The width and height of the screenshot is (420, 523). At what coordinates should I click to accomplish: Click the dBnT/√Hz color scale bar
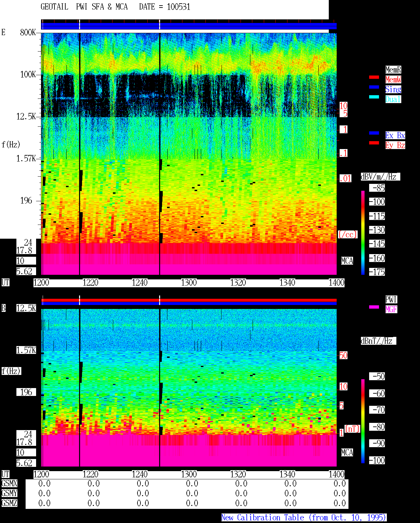[363, 421]
